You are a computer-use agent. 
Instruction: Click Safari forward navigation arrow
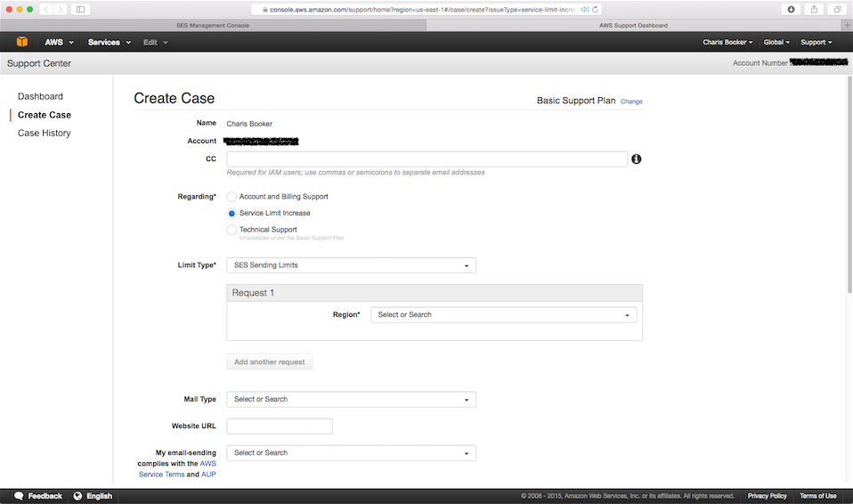(61, 9)
